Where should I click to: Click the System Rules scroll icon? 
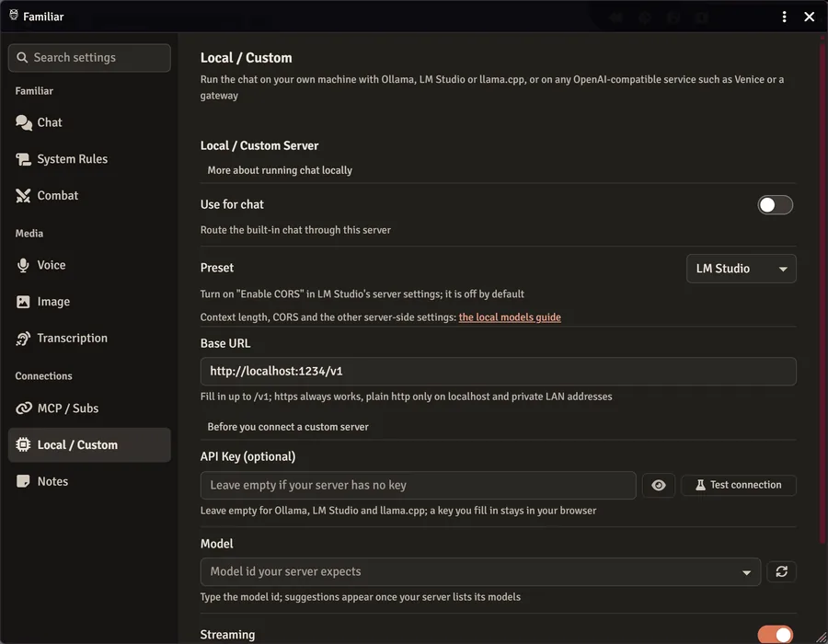pos(23,159)
